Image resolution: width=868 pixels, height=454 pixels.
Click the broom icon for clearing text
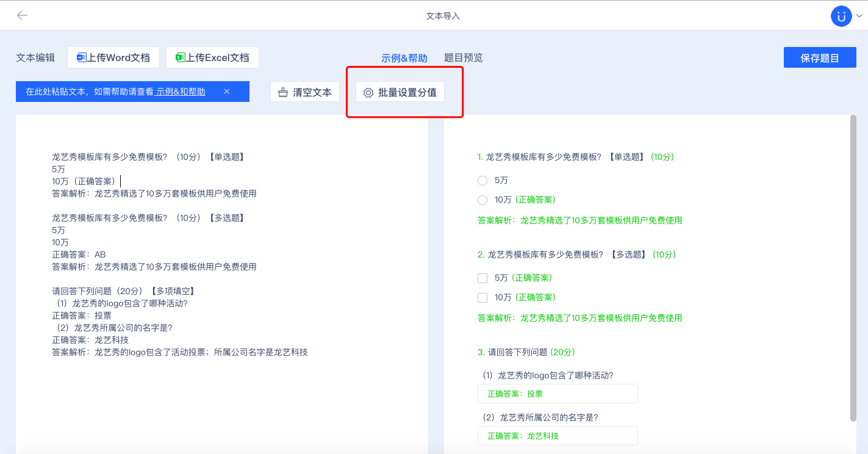tap(283, 92)
